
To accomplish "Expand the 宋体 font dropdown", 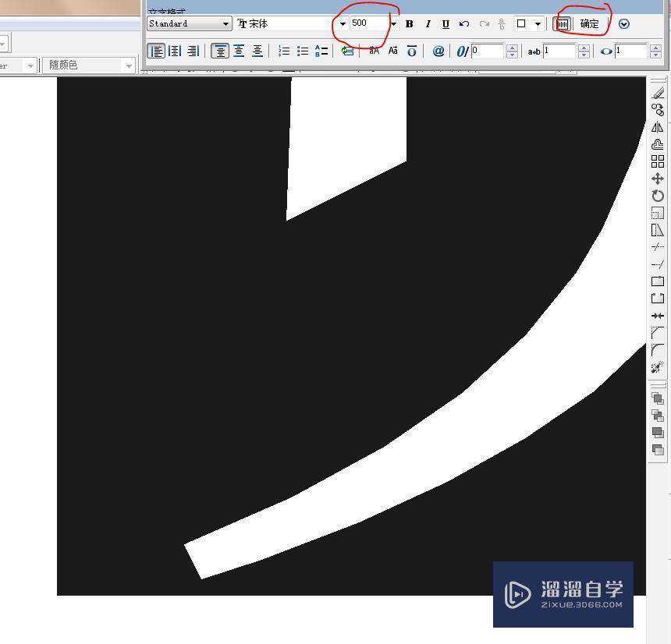I will tap(343, 23).
